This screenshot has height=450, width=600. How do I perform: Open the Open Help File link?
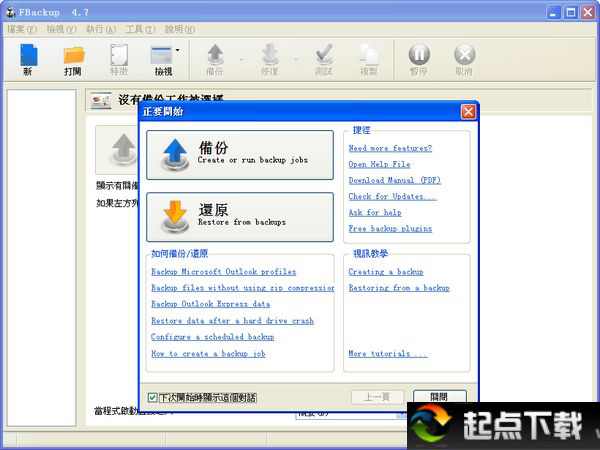[x=380, y=164]
